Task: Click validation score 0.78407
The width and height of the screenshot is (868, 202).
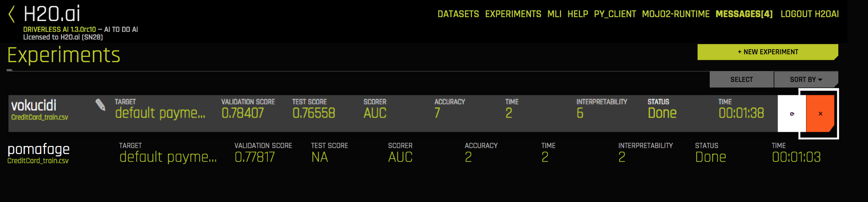Action: click(x=243, y=113)
